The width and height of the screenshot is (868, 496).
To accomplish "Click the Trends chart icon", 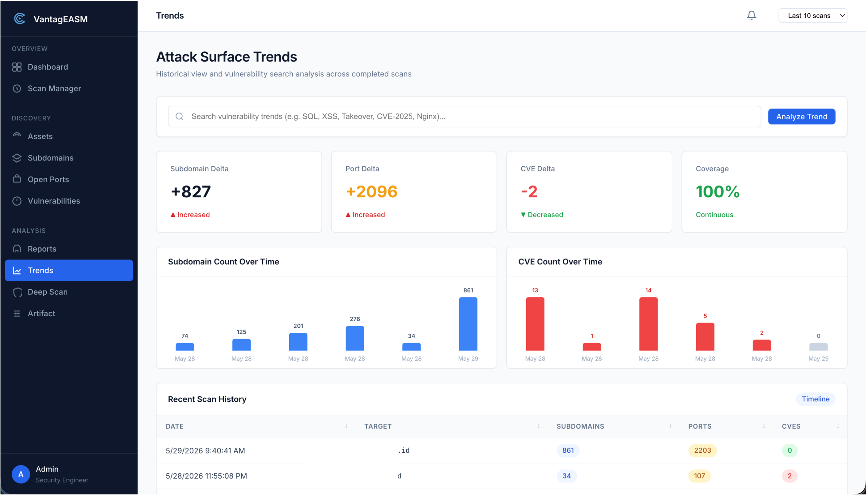I will (x=17, y=271).
